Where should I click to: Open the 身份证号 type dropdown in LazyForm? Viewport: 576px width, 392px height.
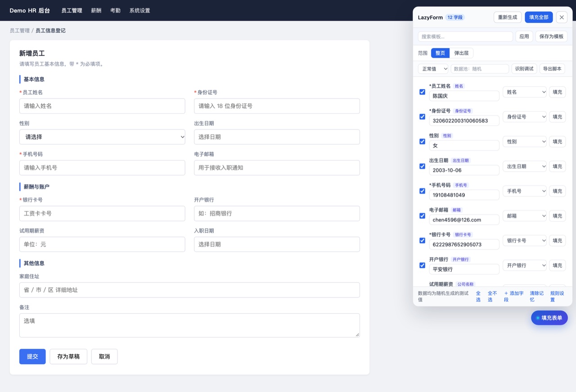(x=525, y=117)
